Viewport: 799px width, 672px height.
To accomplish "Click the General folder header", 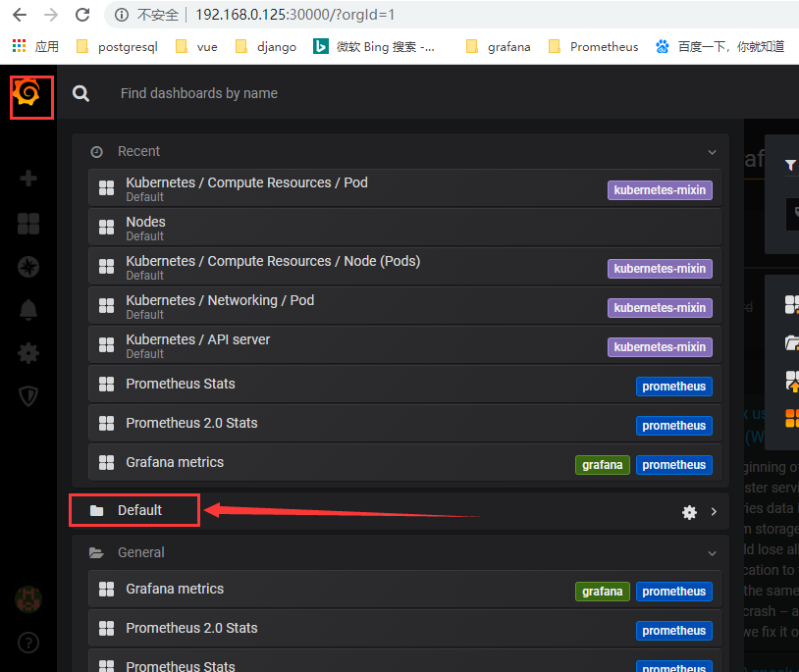I will pos(400,552).
